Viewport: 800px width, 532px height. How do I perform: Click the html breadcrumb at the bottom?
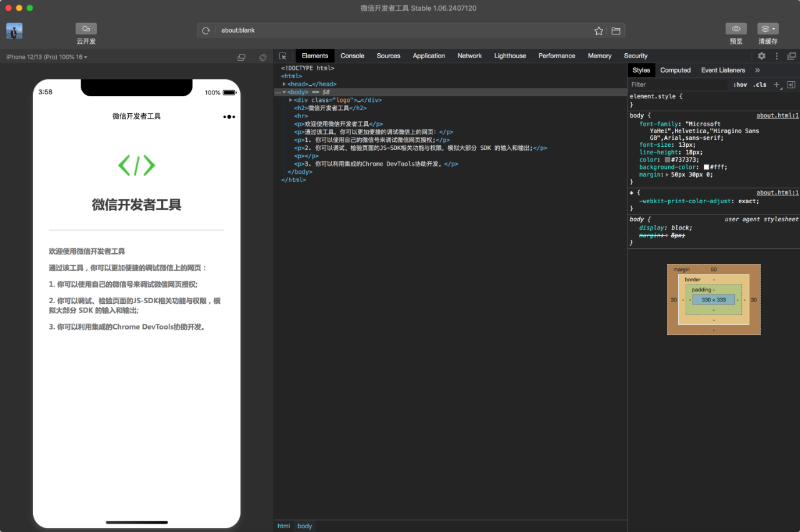pyautogui.click(x=284, y=526)
